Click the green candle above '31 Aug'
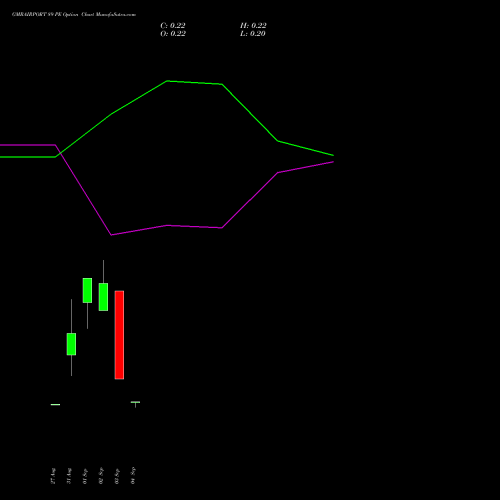The height and width of the screenshot is (500, 500). coord(71,344)
